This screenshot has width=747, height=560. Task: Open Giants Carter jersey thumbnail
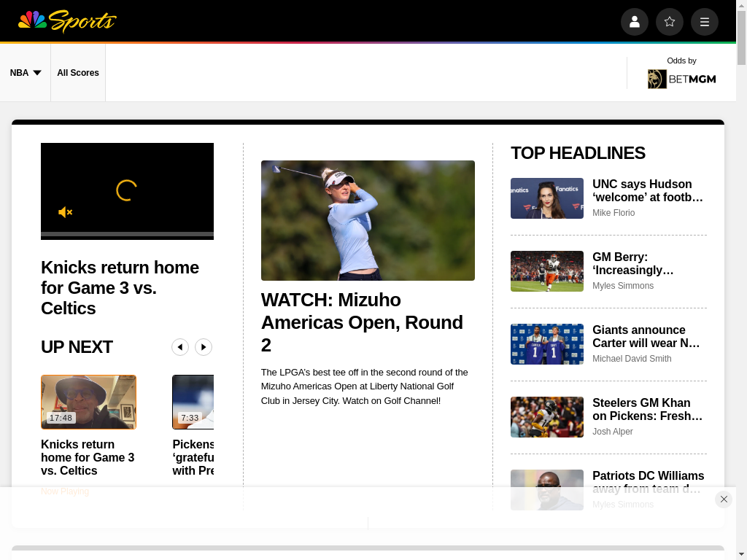click(x=547, y=344)
